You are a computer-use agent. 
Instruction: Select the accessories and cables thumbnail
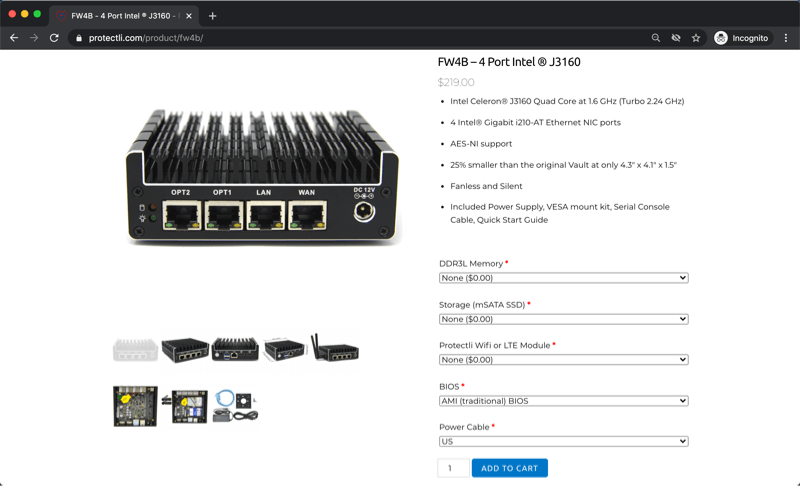click(236, 406)
